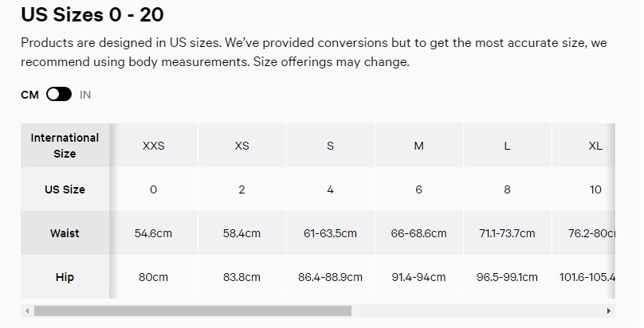The width and height of the screenshot is (644, 328).
Task: Click the scrollbar right arrow
Action: tap(610, 311)
